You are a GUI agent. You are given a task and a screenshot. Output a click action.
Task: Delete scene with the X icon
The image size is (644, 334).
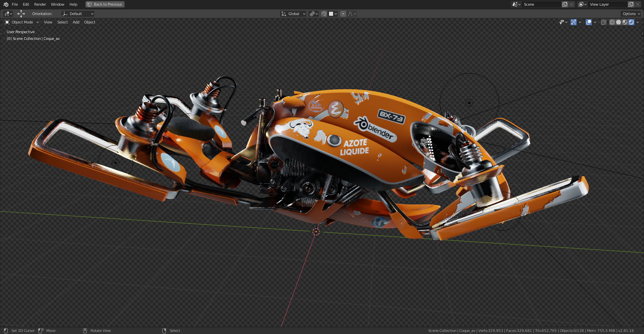click(572, 4)
